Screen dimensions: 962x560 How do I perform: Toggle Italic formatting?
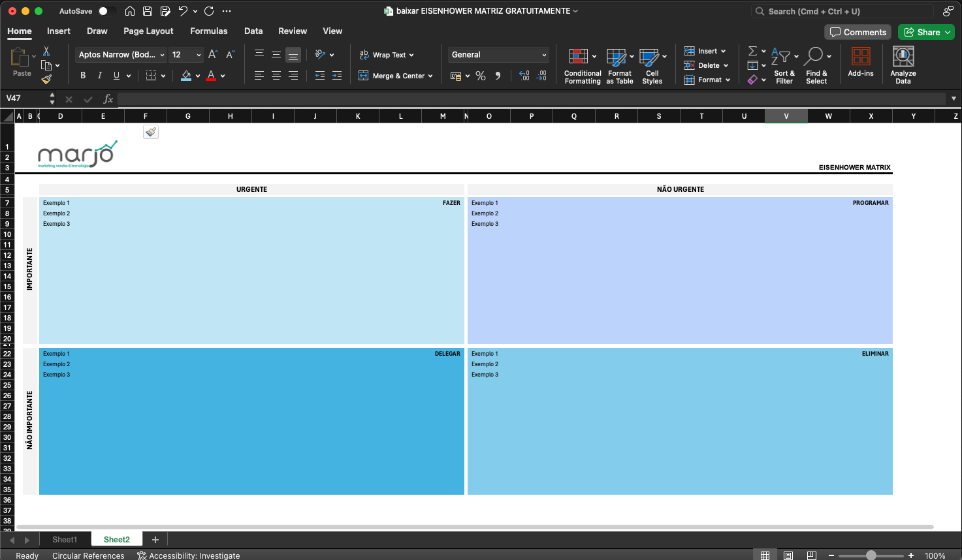coord(100,76)
